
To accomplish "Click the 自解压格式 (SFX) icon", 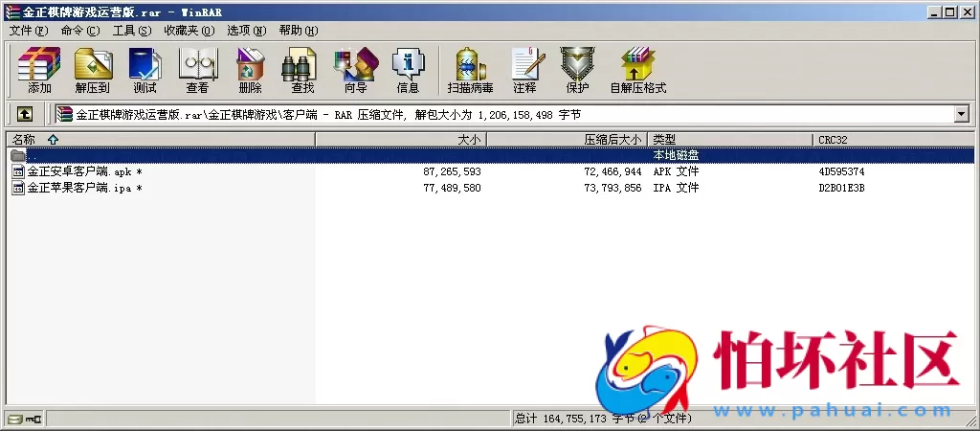I will (x=637, y=70).
